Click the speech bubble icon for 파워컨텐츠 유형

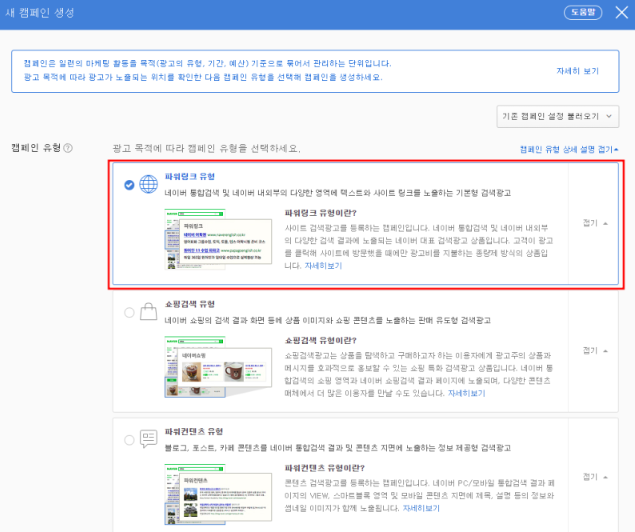(149, 439)
